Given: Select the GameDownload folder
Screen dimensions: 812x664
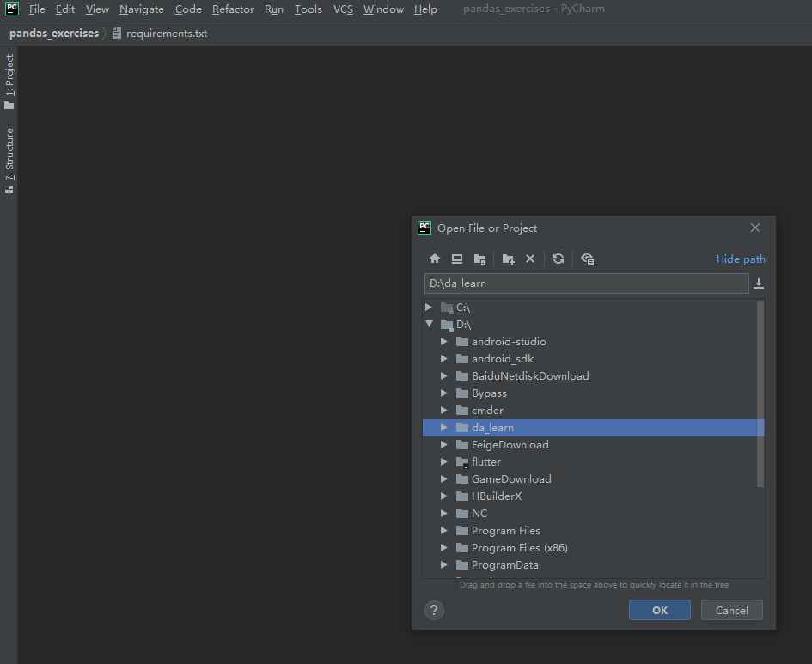Looking at the screenshot, I should (x=589, y=478).
